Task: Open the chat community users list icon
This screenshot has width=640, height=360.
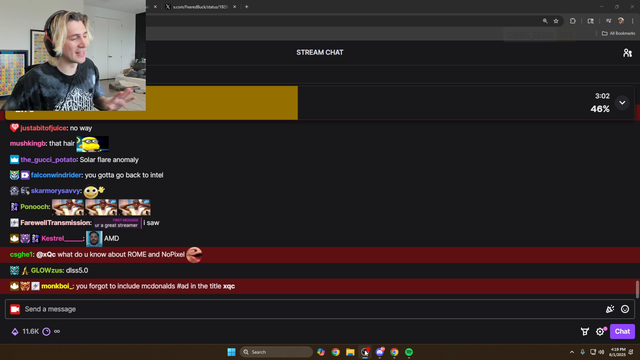Action: pyautogui.click(x=627, y=53)
